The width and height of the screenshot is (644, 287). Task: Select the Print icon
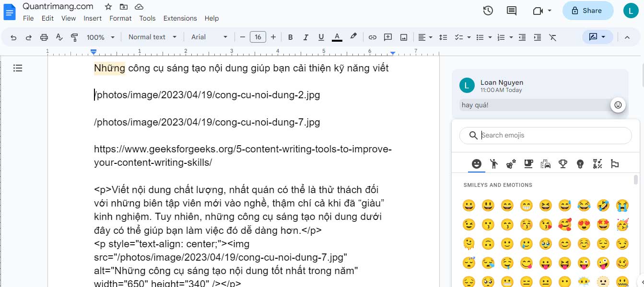[44, 37]
